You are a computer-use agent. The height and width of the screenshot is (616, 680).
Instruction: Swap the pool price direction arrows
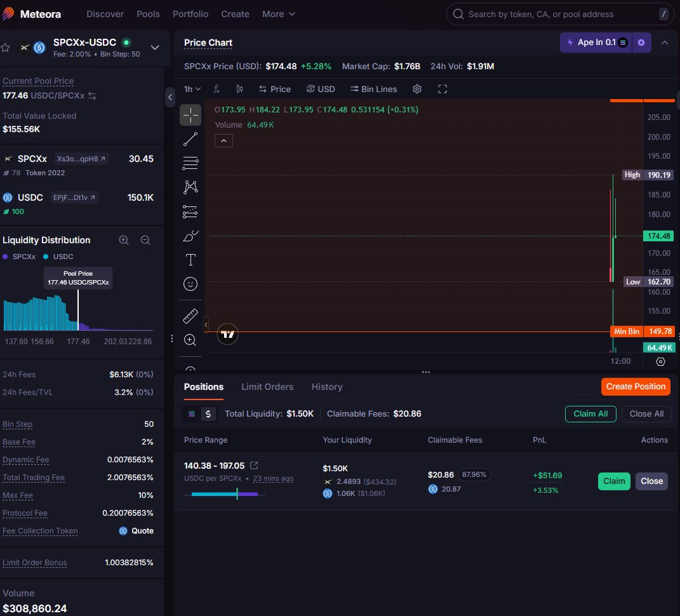92,95
